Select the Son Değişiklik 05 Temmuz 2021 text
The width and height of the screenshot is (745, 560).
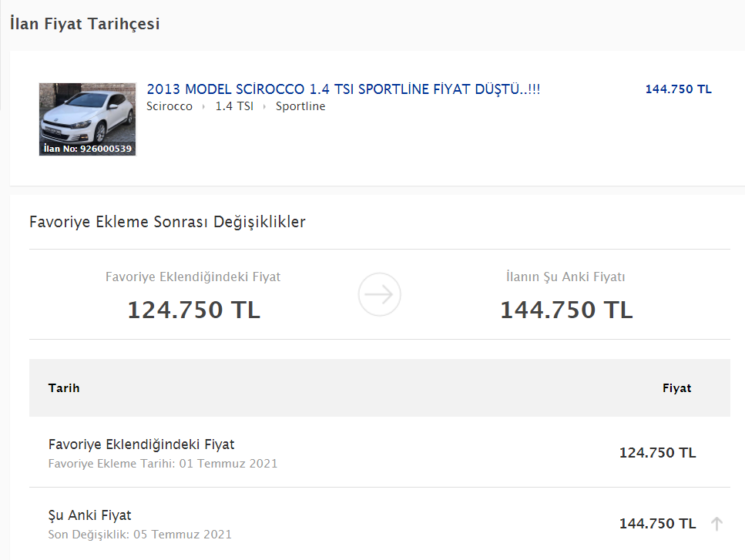click(x=139, y=535)
